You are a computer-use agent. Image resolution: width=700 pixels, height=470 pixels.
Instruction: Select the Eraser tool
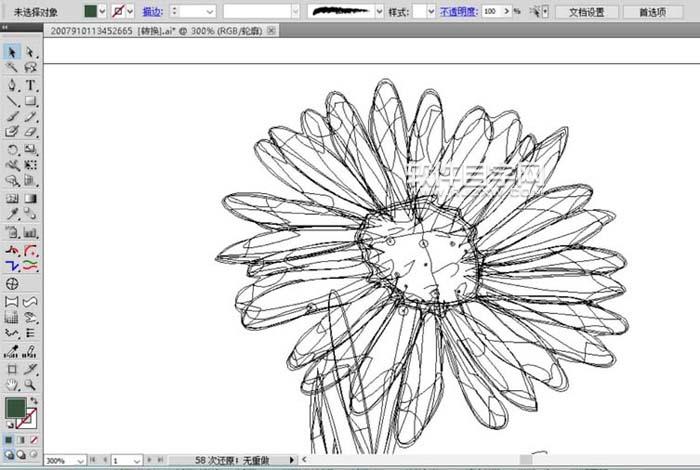tap(30, 132)
